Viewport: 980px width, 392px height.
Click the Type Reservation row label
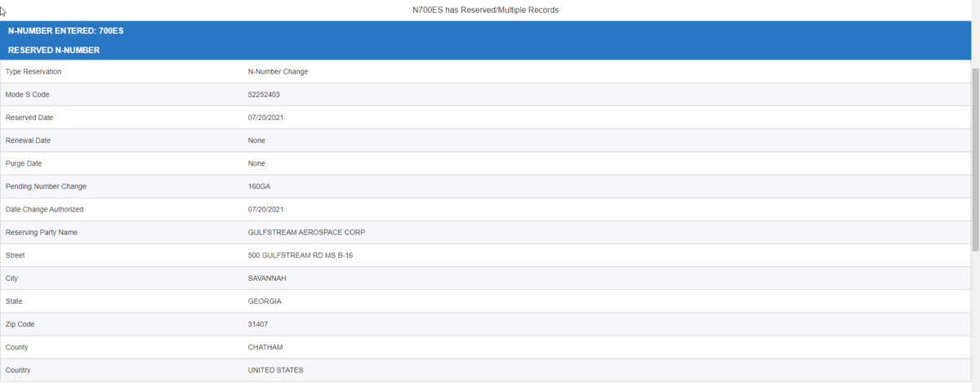pos(33,72)
